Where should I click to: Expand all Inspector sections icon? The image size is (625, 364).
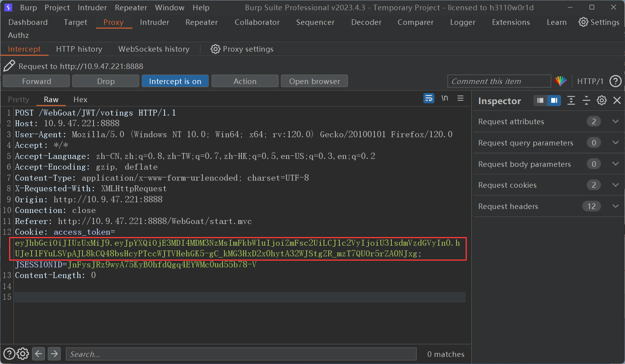point(571,101)
